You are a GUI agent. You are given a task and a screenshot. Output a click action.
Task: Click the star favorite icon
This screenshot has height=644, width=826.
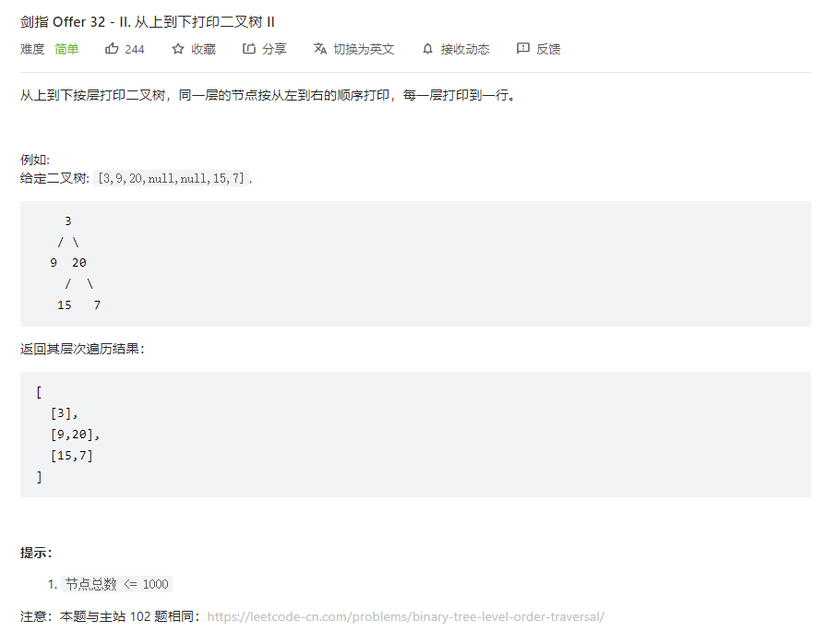point(178,49)
